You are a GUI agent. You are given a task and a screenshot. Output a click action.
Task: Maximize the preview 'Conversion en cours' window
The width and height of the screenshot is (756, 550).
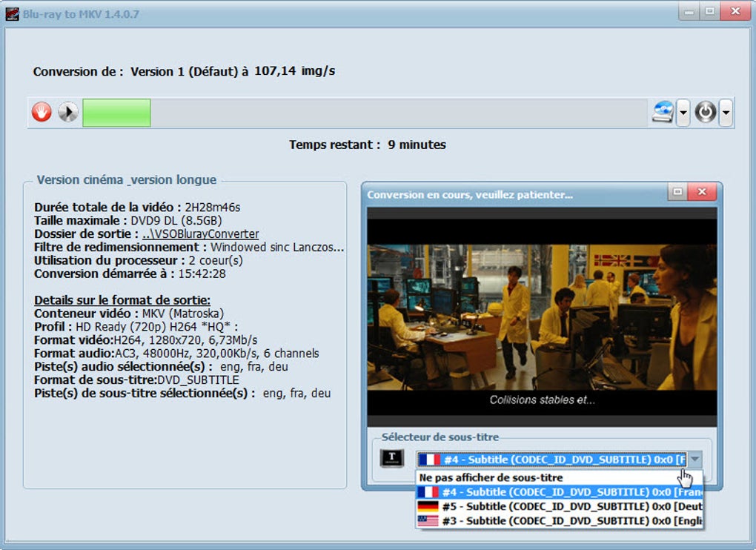[x=677, y=192]
